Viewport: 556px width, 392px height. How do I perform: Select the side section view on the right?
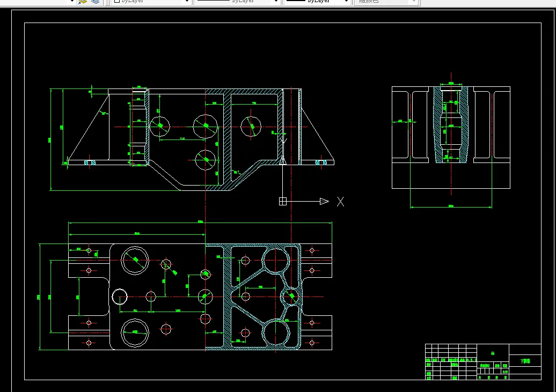[451, 137]
